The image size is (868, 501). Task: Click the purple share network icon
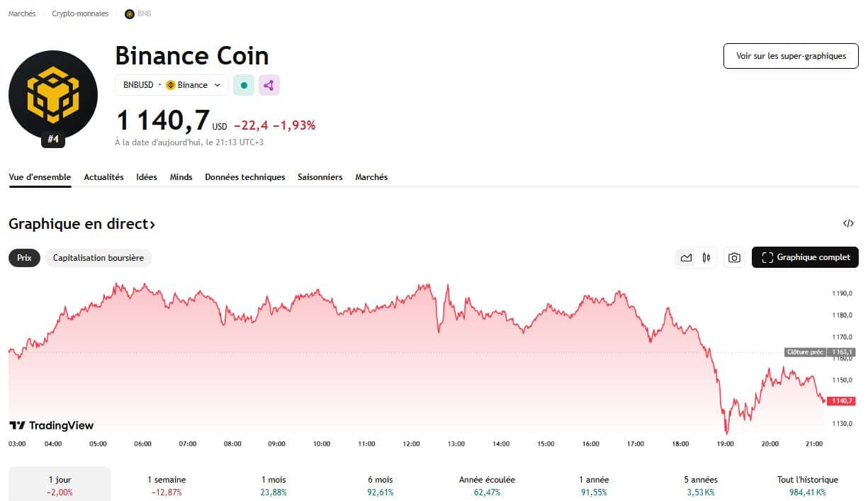pos(269,85)
